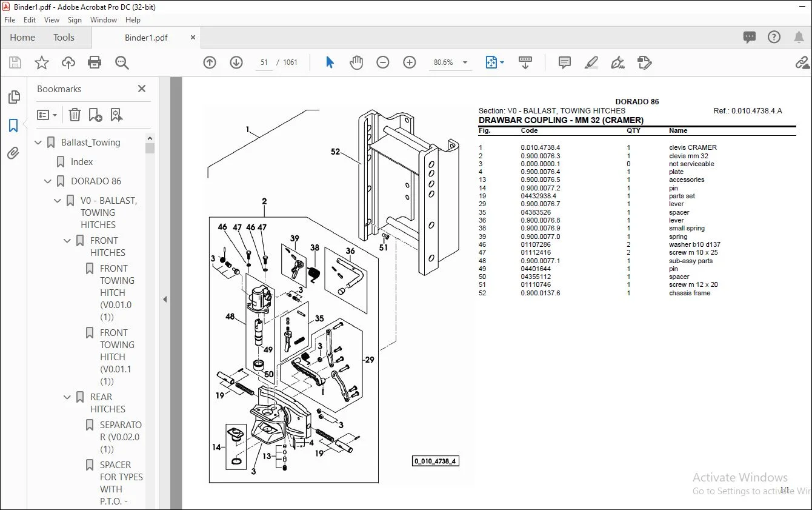Bookmark this file with the star icon
The width and height of the screenshot is (812, 510).
pyautogui.click(x=42, y=62)
